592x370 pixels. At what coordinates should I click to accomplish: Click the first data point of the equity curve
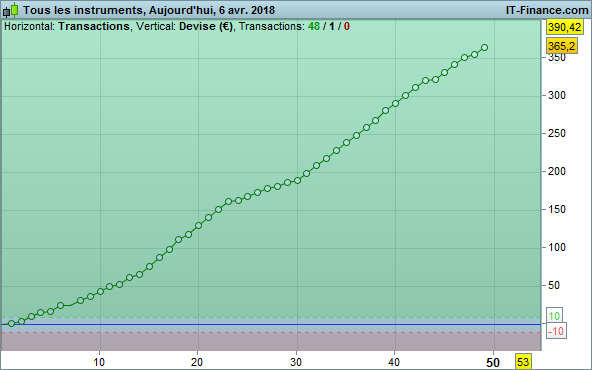[12, 324]
